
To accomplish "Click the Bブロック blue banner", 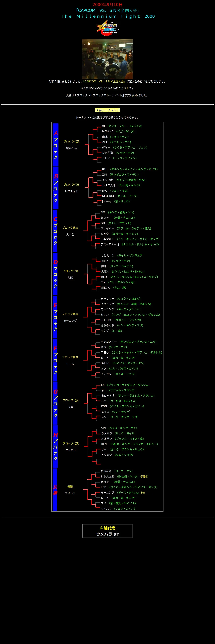I will click(x=56, y=188).
